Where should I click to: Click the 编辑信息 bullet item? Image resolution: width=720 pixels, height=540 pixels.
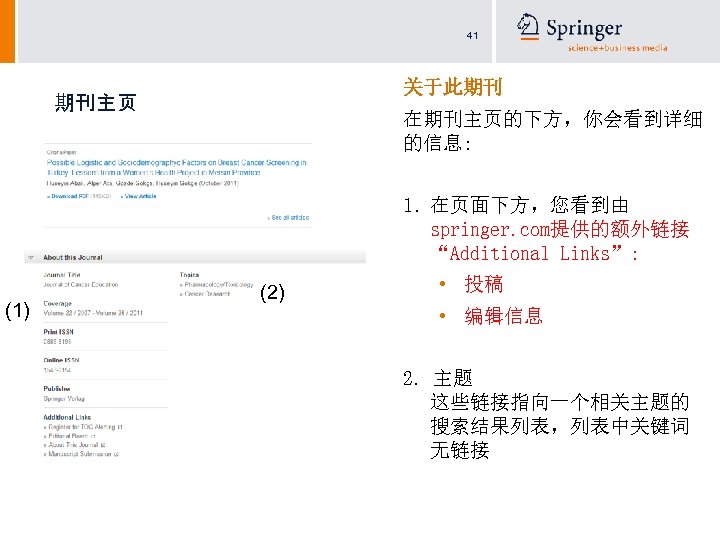pos(503,316)
